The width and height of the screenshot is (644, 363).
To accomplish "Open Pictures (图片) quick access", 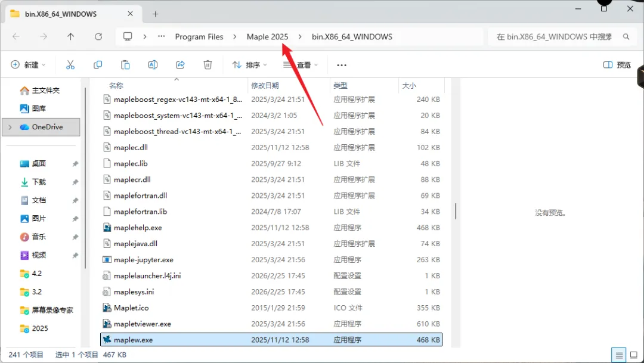I will click(33, 219).
